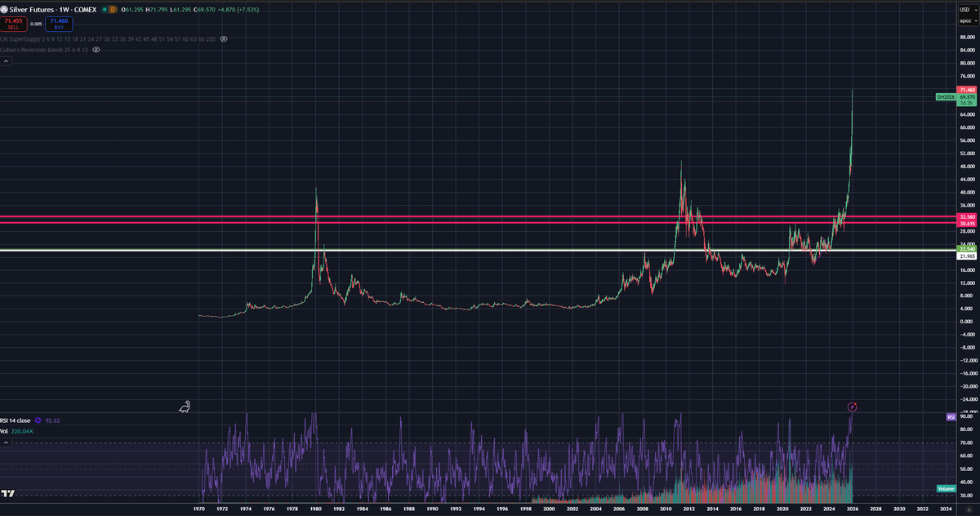This screenshot has width=980, height=516.
Task: Click the 32.560 red level price label
Action: tap(967, 217)
